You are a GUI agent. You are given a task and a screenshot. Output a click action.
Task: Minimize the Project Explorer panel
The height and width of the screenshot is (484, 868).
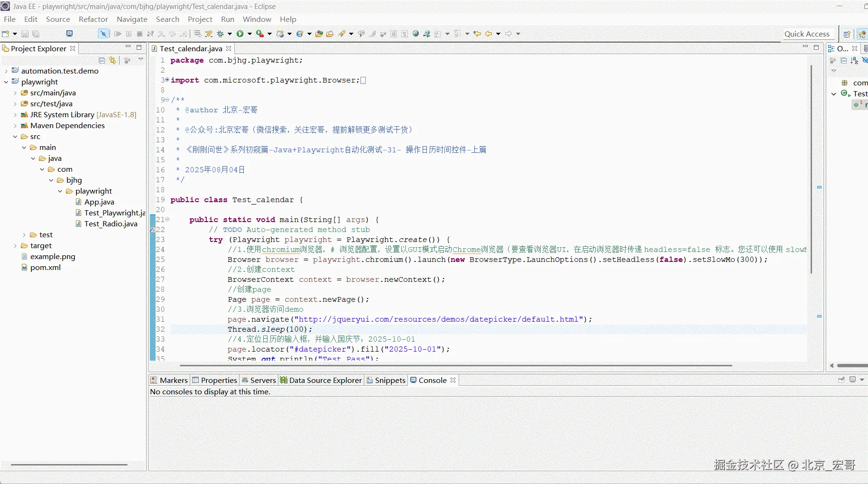pos(128,47)
